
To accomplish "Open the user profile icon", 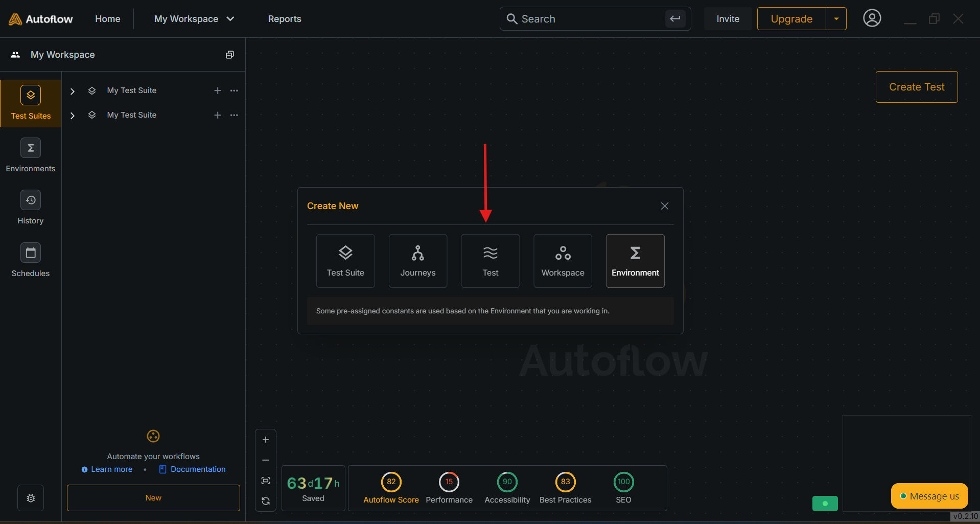I will (872, 18).
